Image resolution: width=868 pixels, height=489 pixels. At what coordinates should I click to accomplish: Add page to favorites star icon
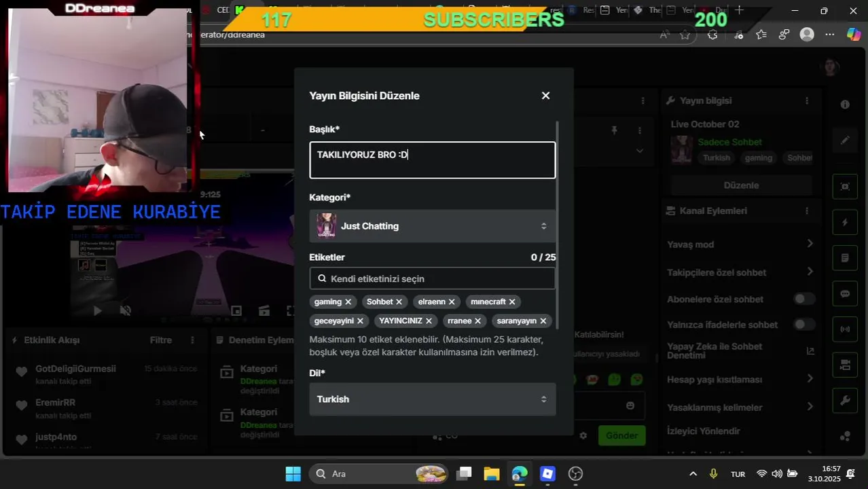click(x=685, y=35)
